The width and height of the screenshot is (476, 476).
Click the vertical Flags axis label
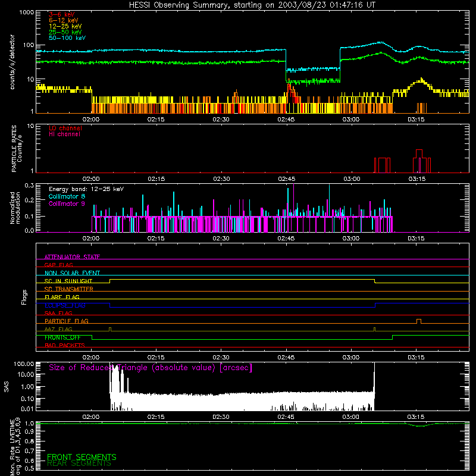click(x=24, y=297)
